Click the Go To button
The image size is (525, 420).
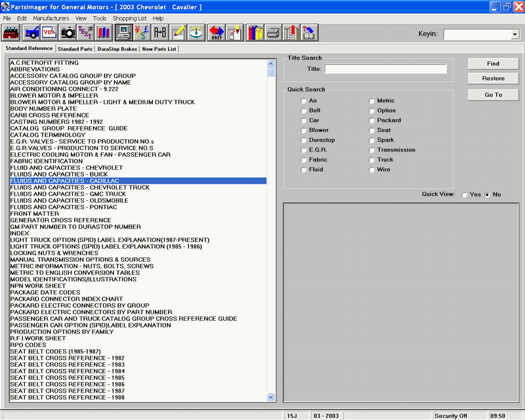click(x=493, y=94)
